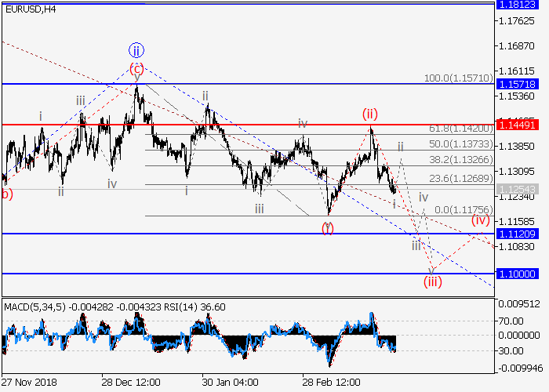Click the red (i) wave label at low

[328, 228]
